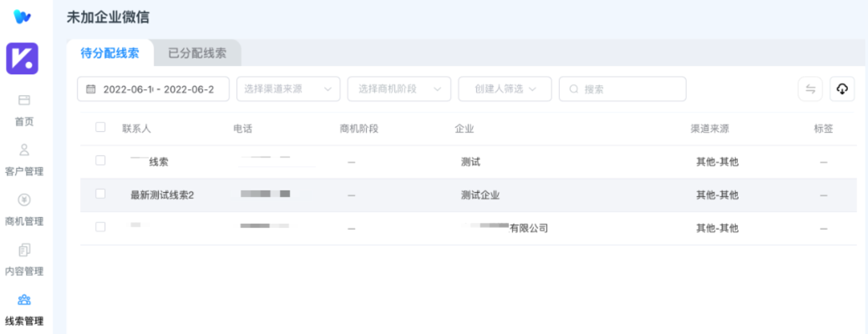Expand the 选择商机阶段 dropdown
Viewport: 868px width, 334px height.
coord(398,89)
